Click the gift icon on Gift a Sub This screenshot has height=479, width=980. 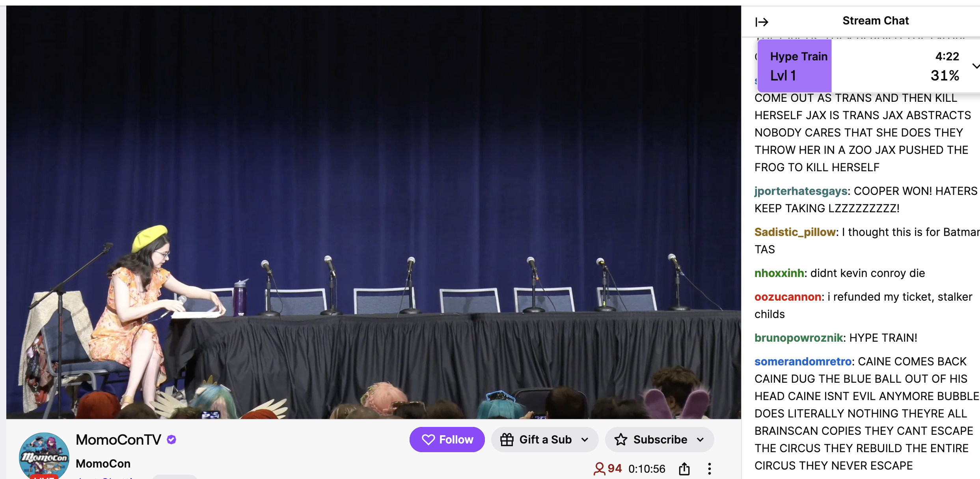(x=507, y=440)
